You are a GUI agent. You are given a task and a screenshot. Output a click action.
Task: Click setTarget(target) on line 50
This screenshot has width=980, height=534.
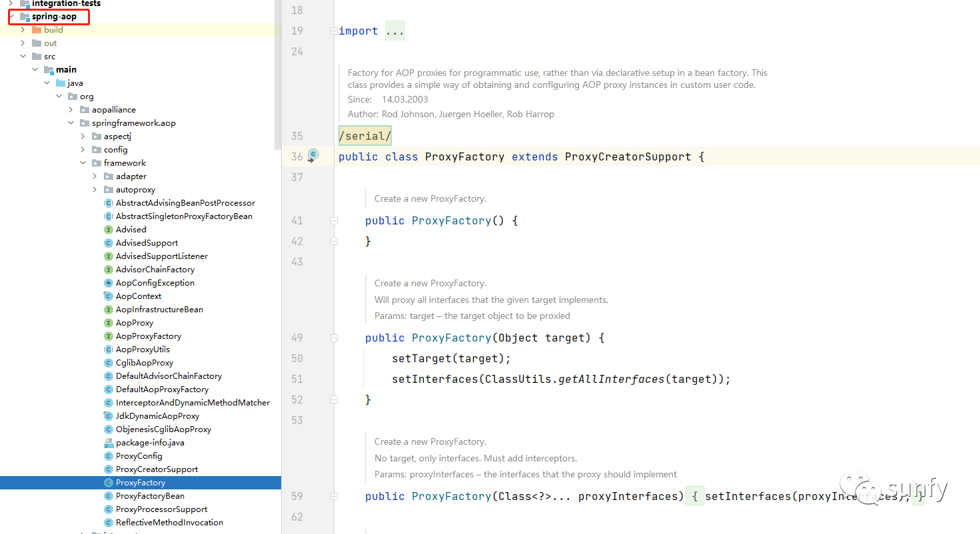coord(451,358)
